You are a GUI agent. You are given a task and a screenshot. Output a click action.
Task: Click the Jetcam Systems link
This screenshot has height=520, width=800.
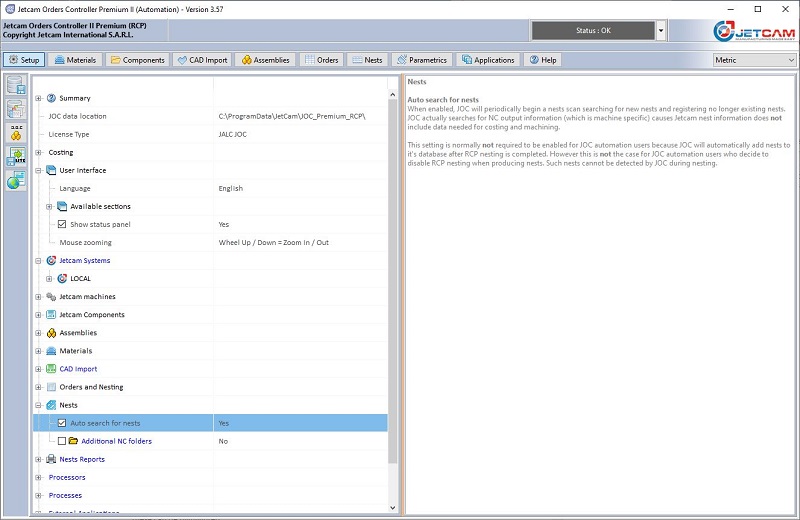pyautogui.click(x=84, y=261)
